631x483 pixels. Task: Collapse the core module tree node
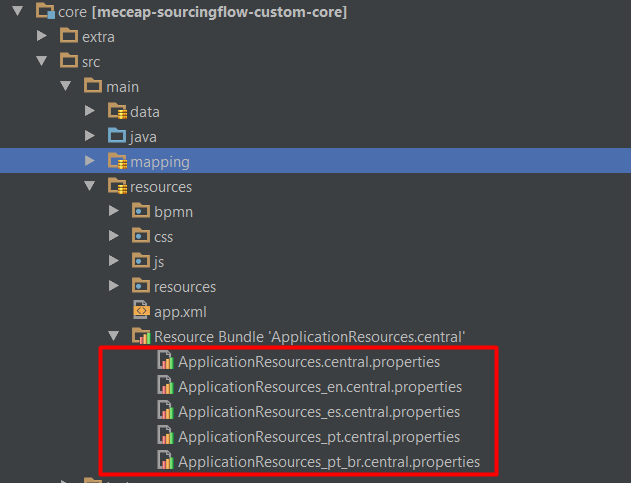tap(17, 12)
